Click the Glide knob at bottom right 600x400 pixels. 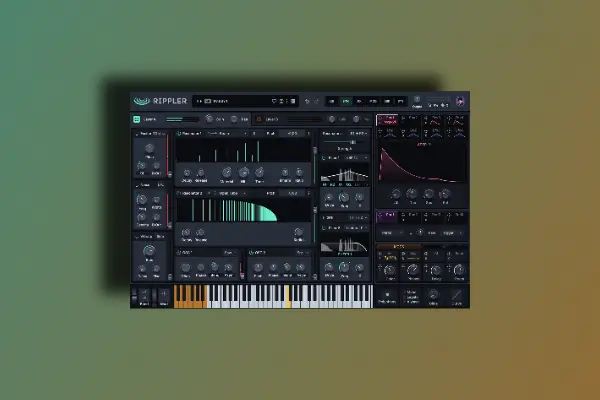click(433, 294)
